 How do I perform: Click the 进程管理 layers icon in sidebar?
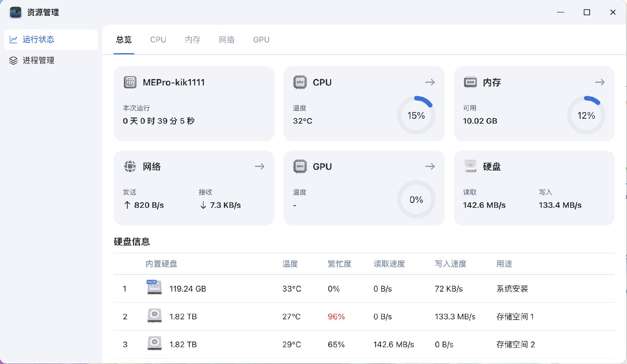click(13, 61)
